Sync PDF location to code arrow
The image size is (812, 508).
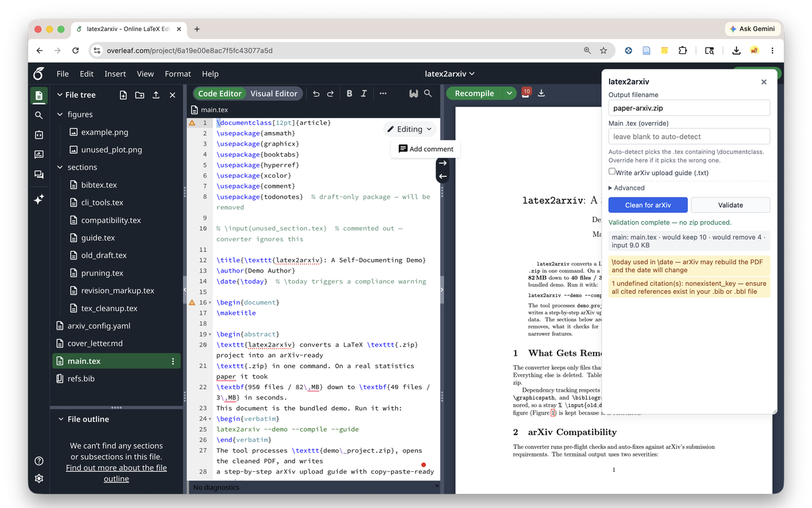[443, 177]
